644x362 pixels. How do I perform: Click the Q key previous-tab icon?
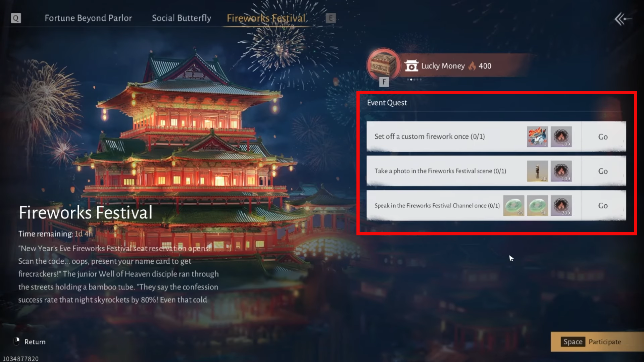pos(16,18)
